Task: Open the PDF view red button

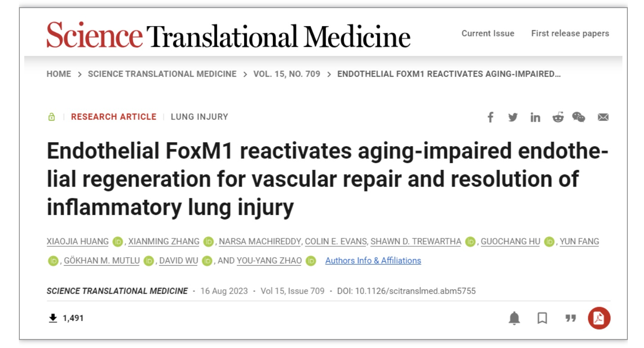Action: [599, 318]
